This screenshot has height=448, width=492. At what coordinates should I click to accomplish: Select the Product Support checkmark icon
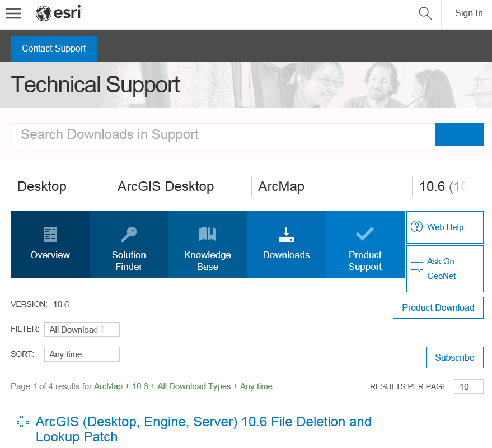pyautogui.click(x=365, y=234)
